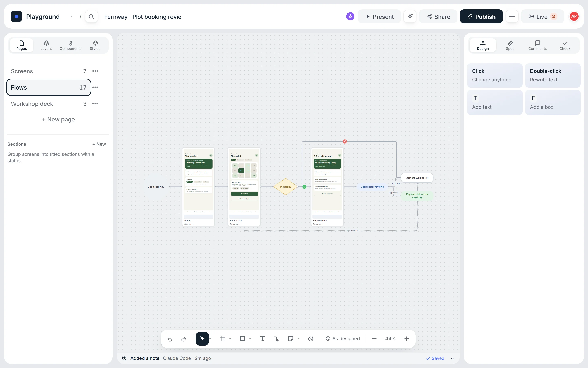This screenshot has width=588, height=368.
Task: Toggle the Live sessions button
Action: (x=542, y=17)
